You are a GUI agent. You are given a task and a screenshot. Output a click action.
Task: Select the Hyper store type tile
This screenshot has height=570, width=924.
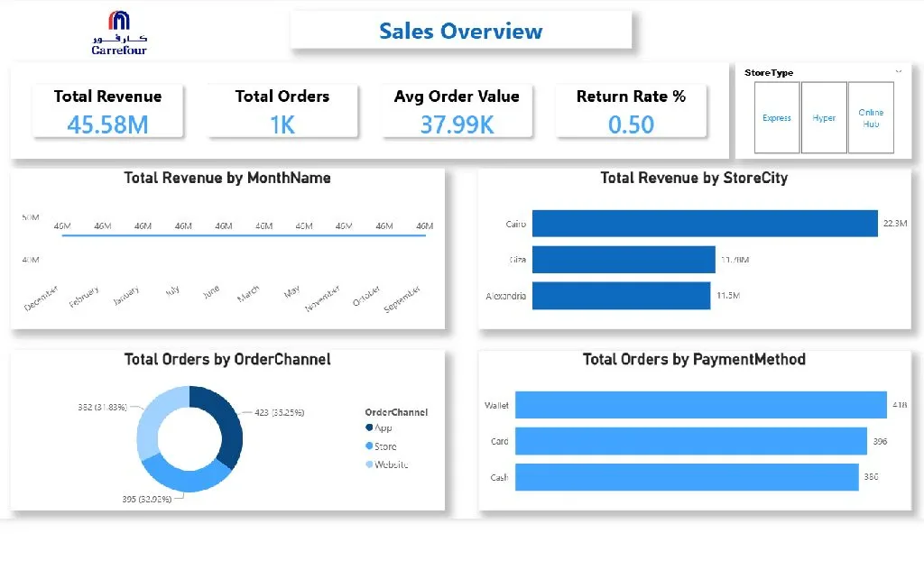(824, 118)
